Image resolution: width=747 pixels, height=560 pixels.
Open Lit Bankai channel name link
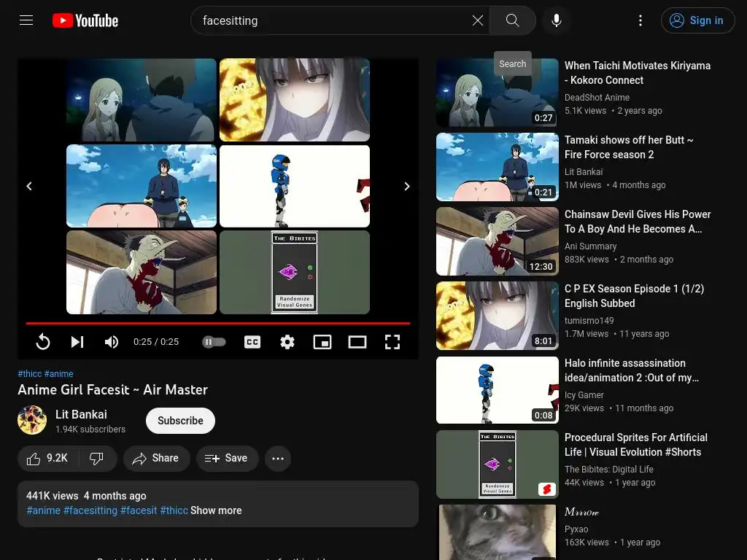point(81,414)
